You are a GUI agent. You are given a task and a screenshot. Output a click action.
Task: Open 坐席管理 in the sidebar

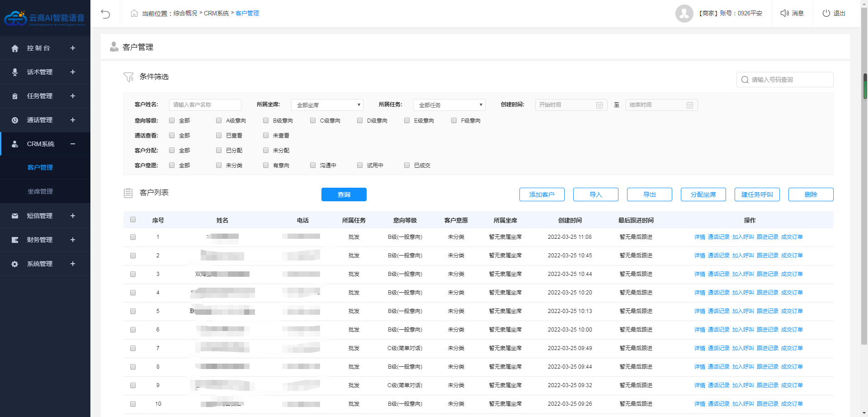(x=40, y=191)
